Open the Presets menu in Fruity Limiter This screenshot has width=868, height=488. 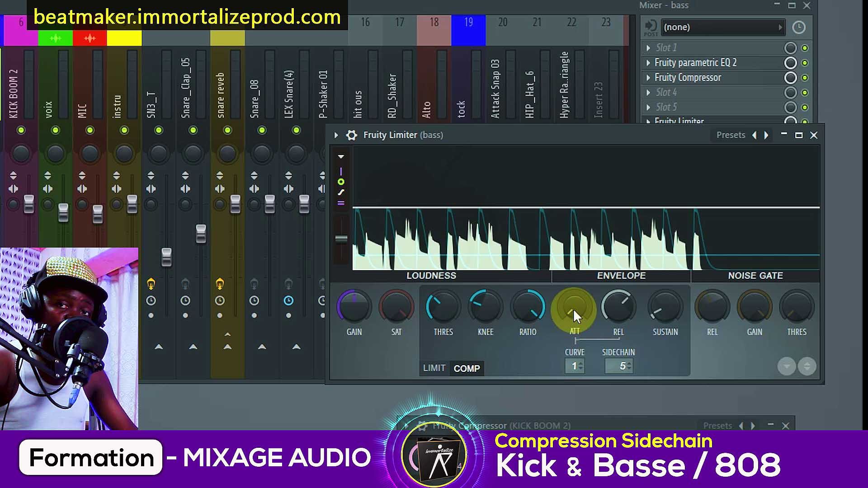coord(731,135)
